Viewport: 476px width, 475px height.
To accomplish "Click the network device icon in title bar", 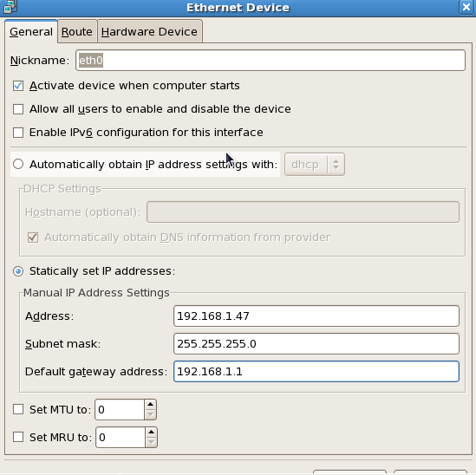I will [10, 7].
